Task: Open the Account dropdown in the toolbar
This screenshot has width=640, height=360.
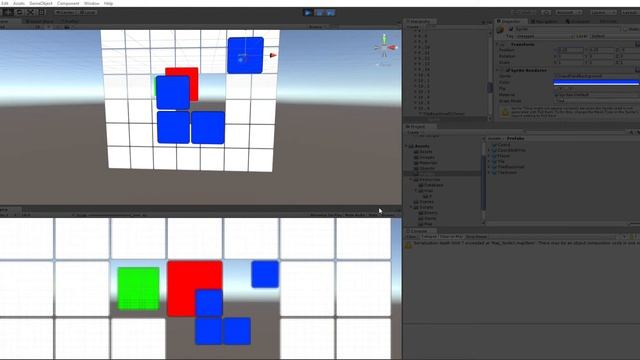Action: [x=569, y=13]
